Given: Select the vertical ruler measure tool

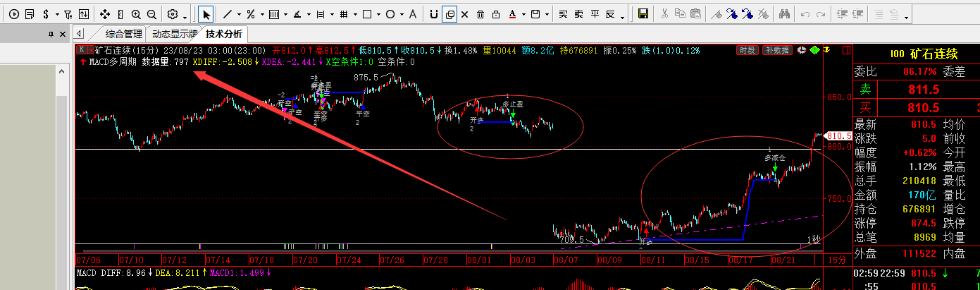Looking at the screenshot, I should (120, 14).
